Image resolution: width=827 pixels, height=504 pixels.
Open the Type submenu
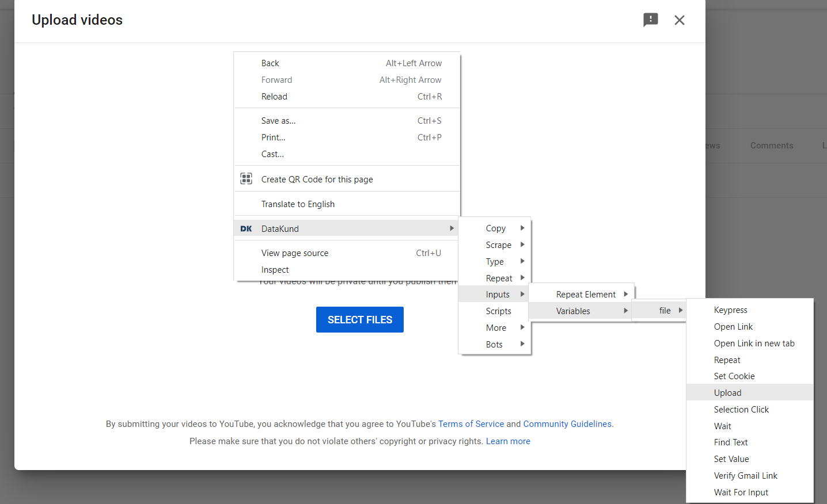click(495, 262)
